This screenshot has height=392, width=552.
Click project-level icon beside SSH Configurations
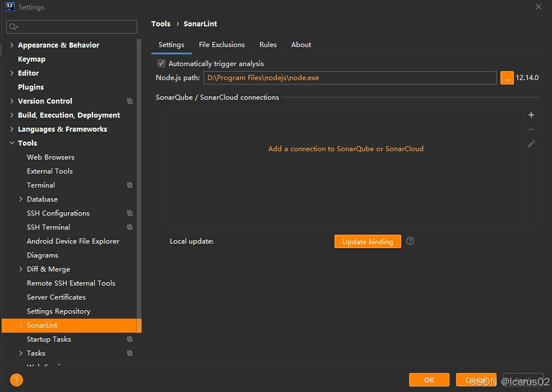point(129,213)
